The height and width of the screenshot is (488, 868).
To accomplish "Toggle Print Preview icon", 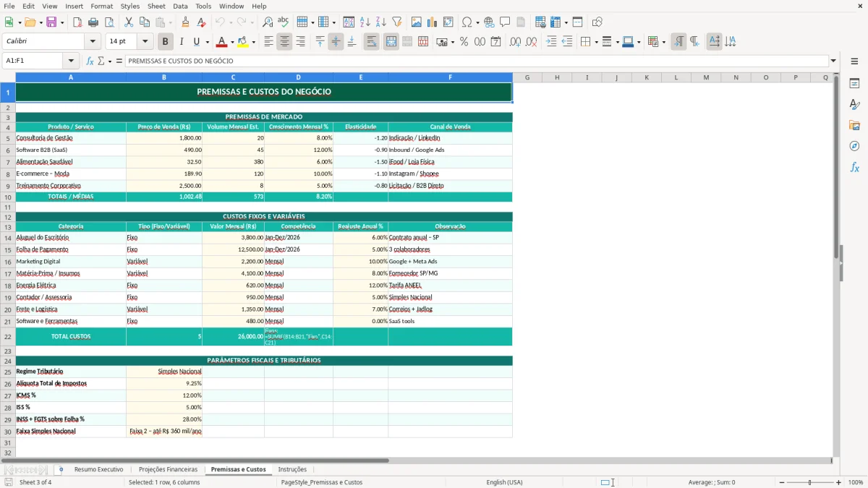I will click(x=109, y=22).
